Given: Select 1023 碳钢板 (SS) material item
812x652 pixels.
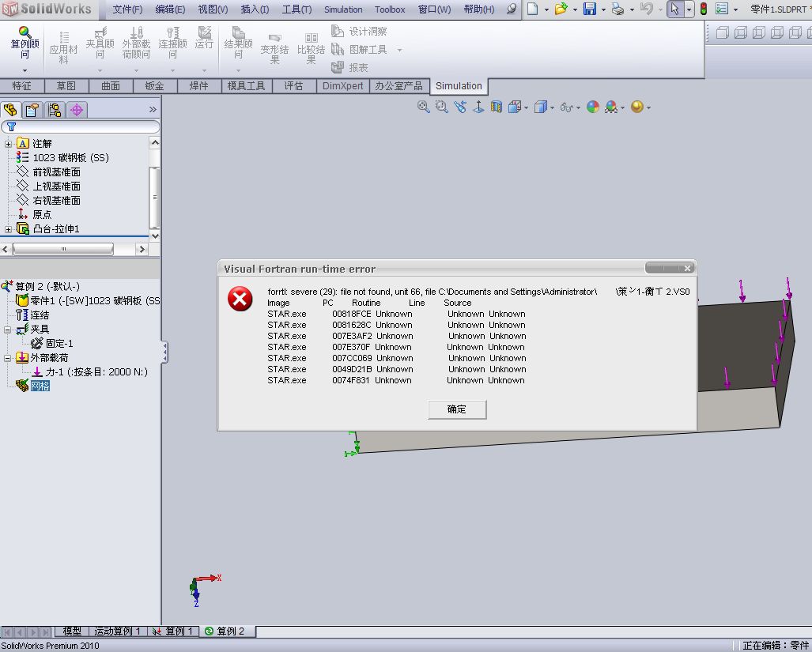Looking at the screenshot, I should [62, 158].
